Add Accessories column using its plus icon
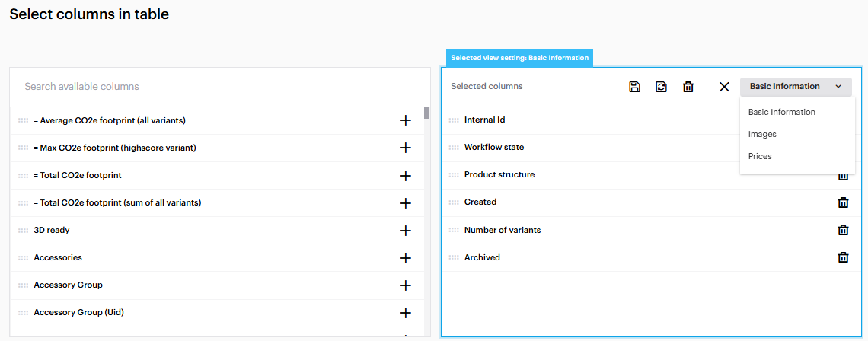 click(x=405, y=258)
